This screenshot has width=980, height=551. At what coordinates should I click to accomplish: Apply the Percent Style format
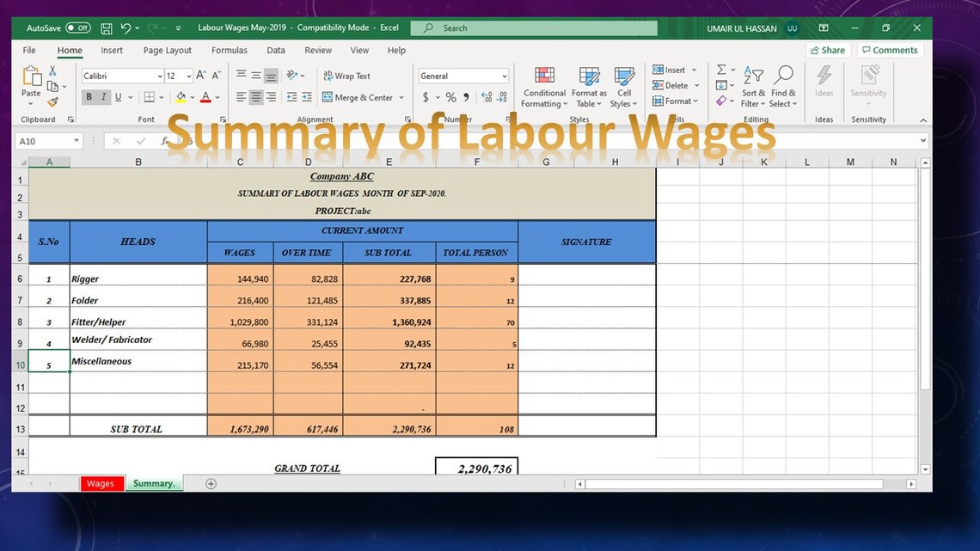coord(450,97)
